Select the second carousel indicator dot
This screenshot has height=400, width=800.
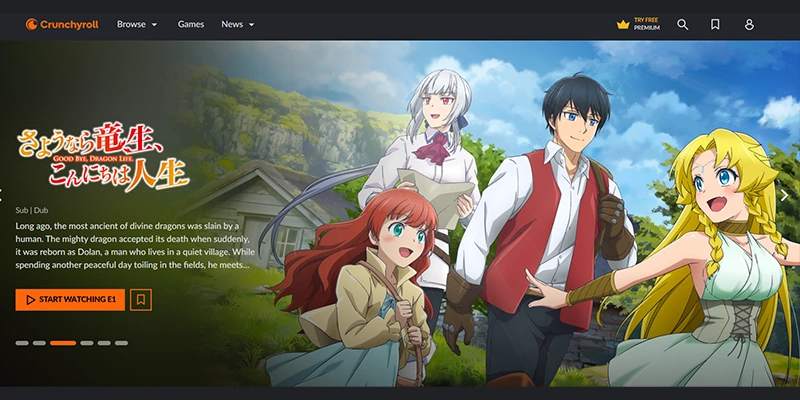pos(39,343)
